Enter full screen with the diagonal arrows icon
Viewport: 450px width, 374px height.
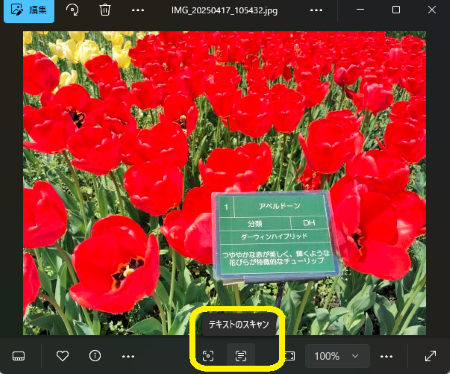(431, 356)
